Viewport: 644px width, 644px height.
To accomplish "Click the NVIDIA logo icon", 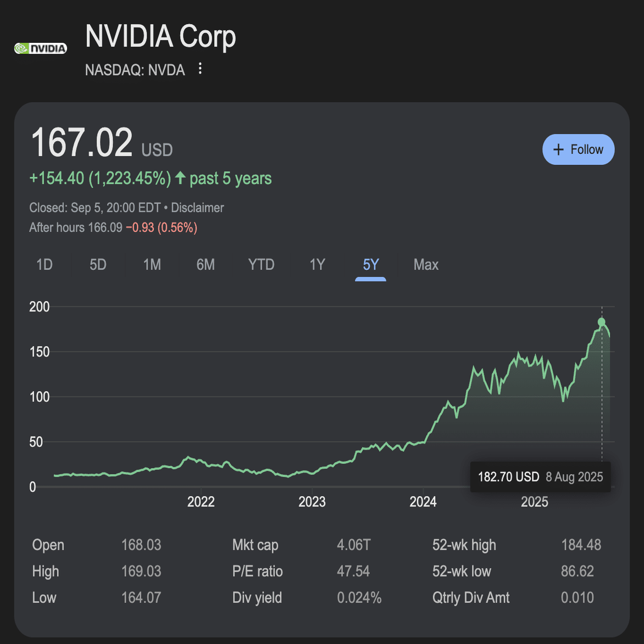I will 40,48.
